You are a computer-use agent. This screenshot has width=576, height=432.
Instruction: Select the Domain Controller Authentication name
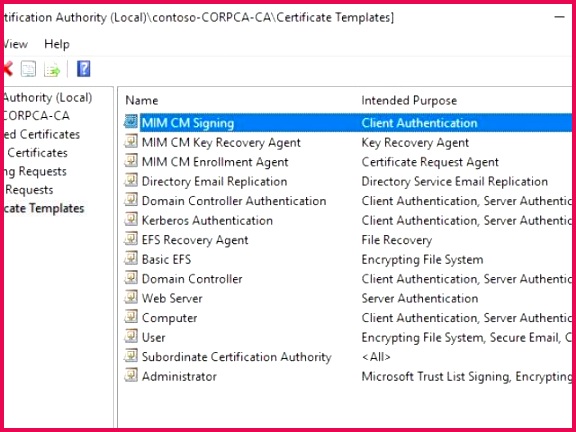(234, 201)
